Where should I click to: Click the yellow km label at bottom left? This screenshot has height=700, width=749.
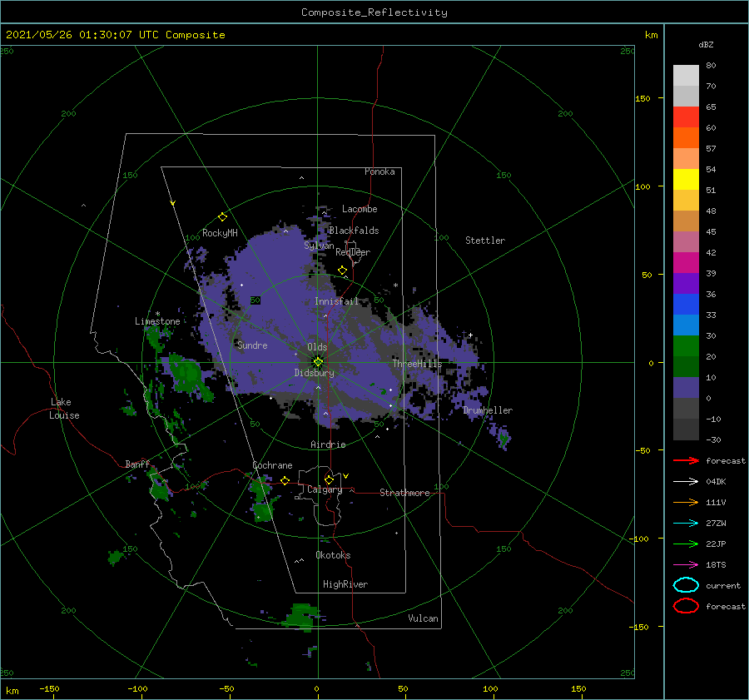(12, 691)
